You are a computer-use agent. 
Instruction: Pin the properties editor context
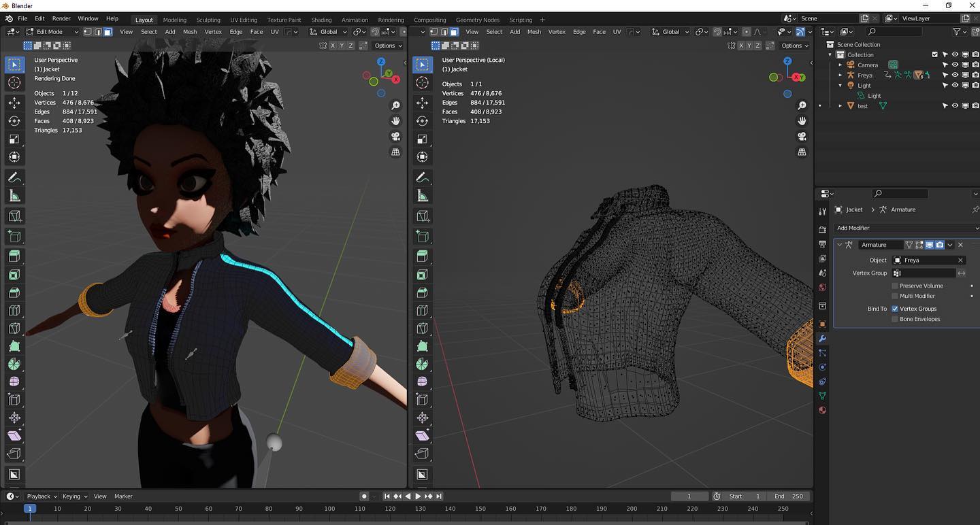976,209
